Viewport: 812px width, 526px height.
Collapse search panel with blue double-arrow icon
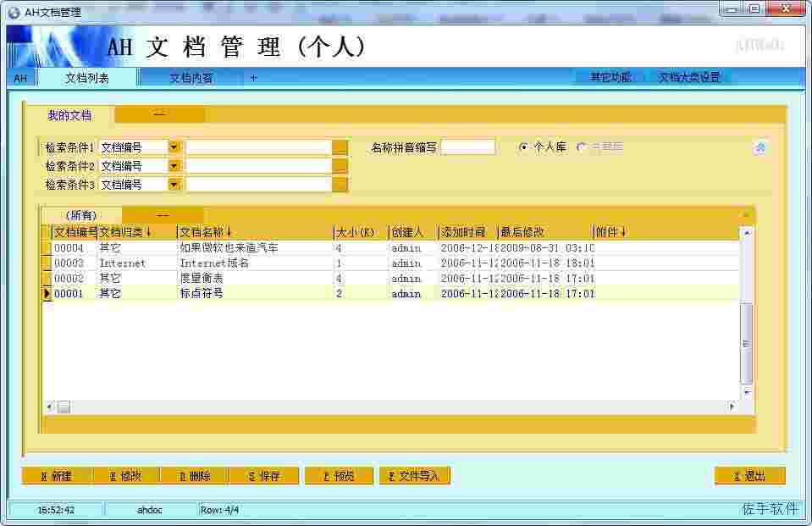(760, 147)
